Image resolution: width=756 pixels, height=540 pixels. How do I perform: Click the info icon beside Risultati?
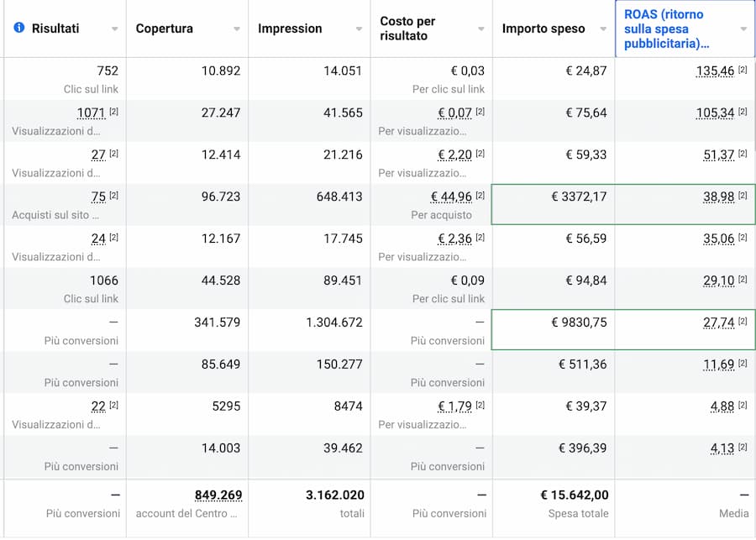click(x=19, y=28)
